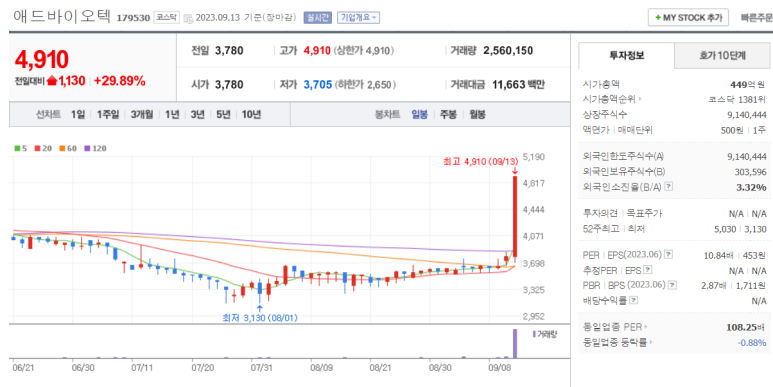The width and height of the screenshot is (773, 387).
Task: Select the 1일 line chart period
Action: click(x=78, y=114)
